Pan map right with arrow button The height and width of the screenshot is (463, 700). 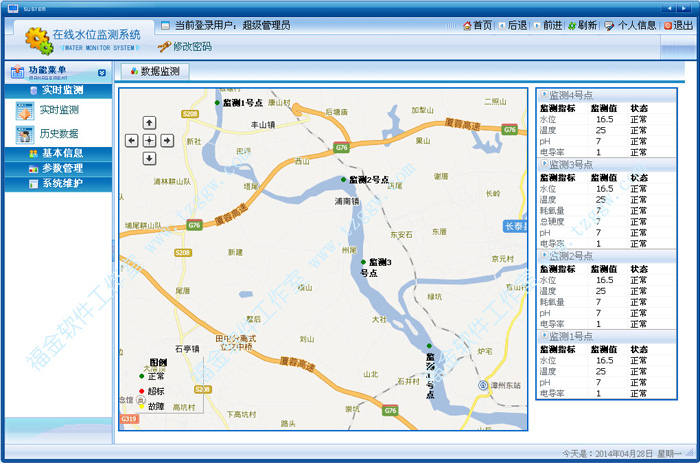[x=167, y=141]
